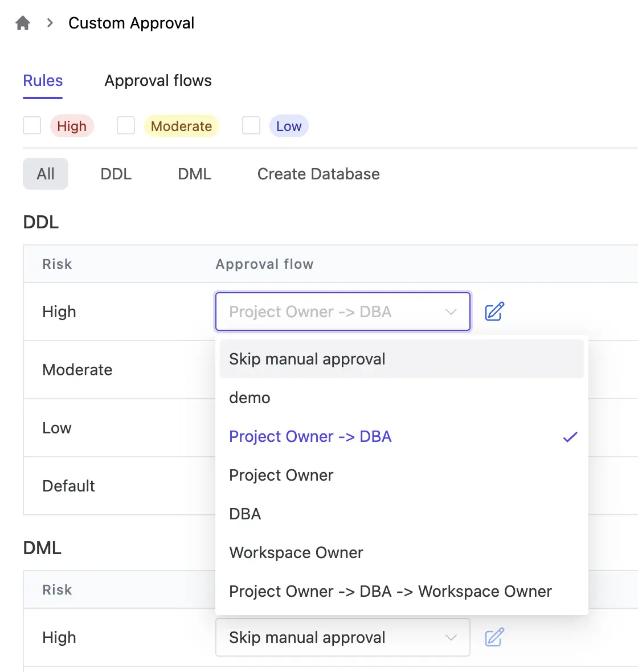Click the breadcrumb chevron next to home
The width and height of the screenshot is (638, 672).
click(x=49, y=23)
